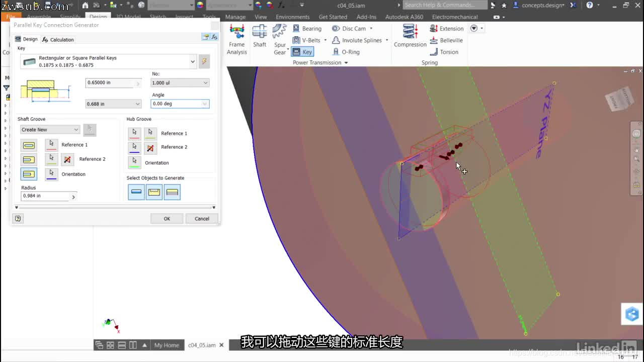Open the Create New shaft groove dropdown

(x=76, y=130)
